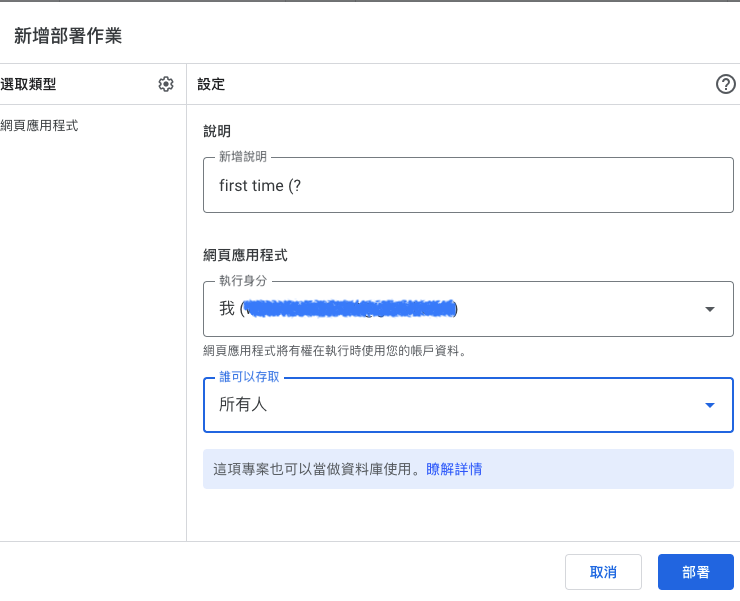Open the 執行身分 account dropdown field
The width and height of the screenshot is (740, 601).
[450, 309]
